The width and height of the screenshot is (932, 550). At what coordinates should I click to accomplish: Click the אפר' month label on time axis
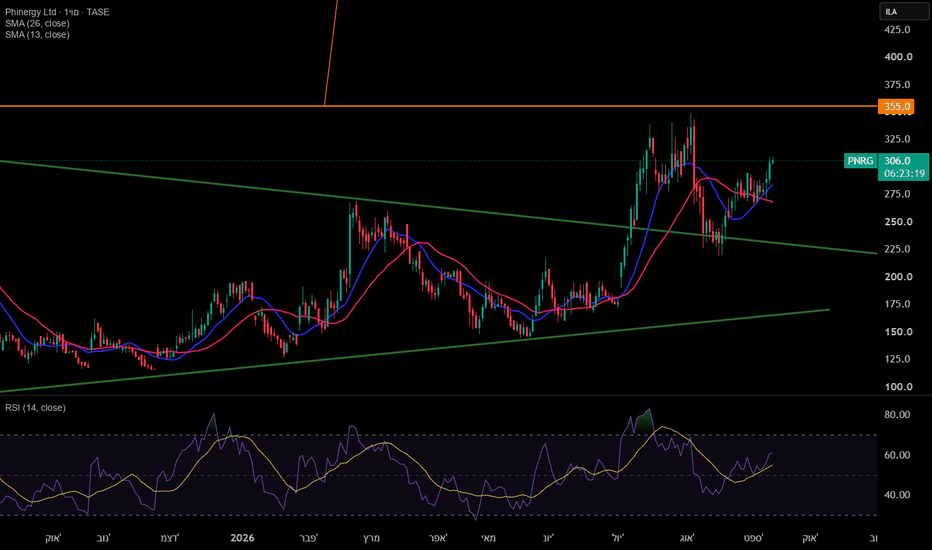coord(437,538)
